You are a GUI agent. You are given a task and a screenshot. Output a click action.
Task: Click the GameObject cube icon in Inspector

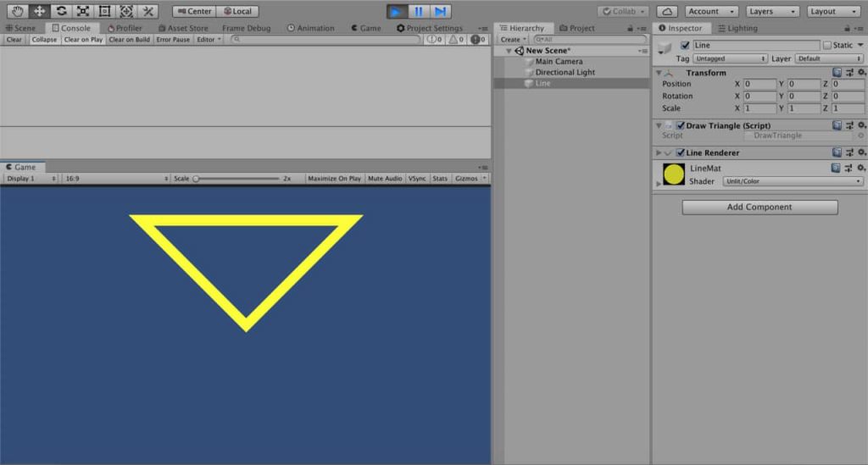tap(665, 48)
